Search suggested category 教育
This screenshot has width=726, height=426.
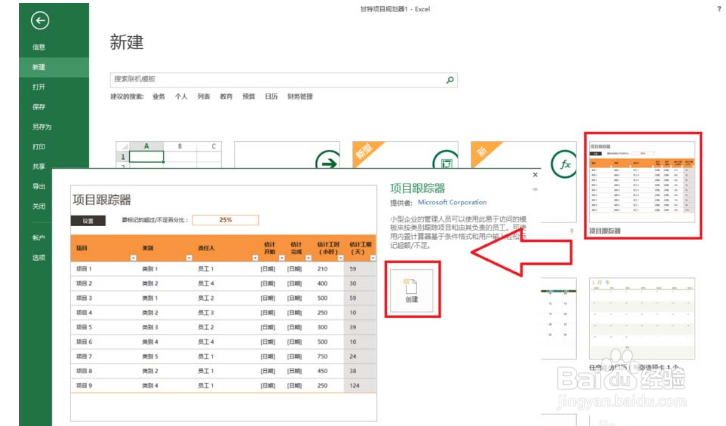click(226, 96)
